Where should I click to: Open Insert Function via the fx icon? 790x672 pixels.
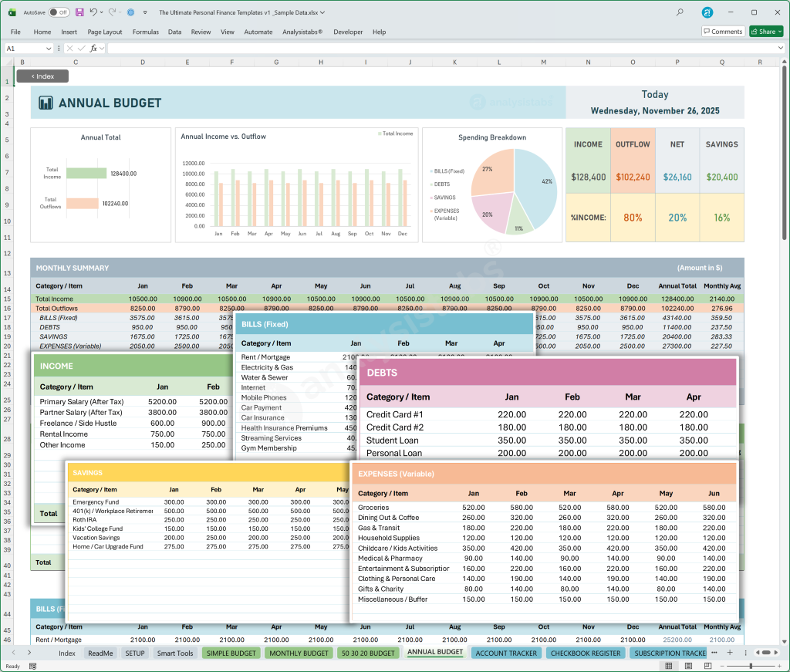click(93, 47)
